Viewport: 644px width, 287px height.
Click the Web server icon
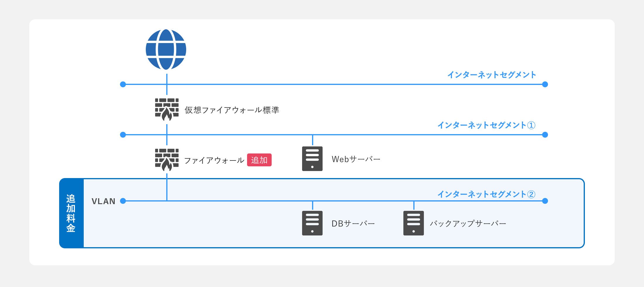312,159
